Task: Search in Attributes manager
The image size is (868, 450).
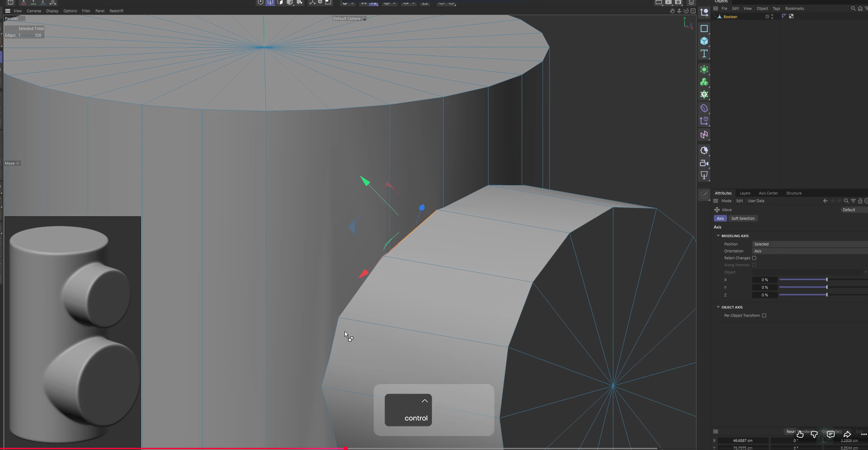Action: (846, 201)
